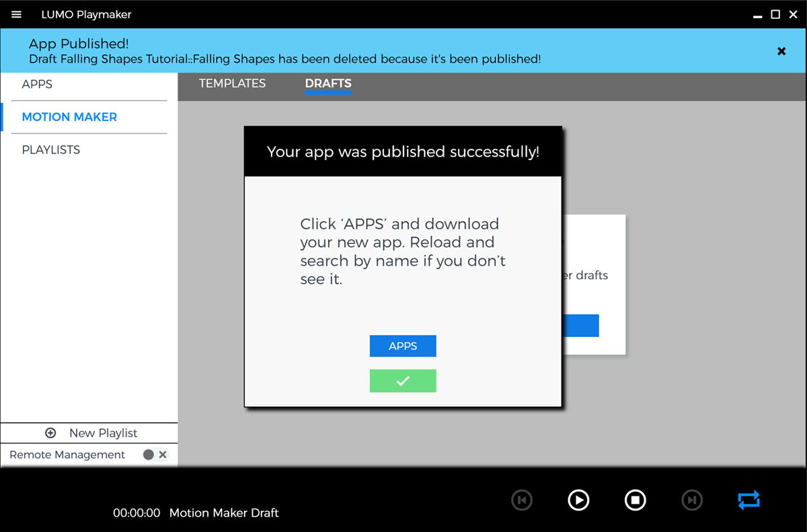807x532 pixels.
Task: Confirm with the green checkmark button
Action: 403,381
